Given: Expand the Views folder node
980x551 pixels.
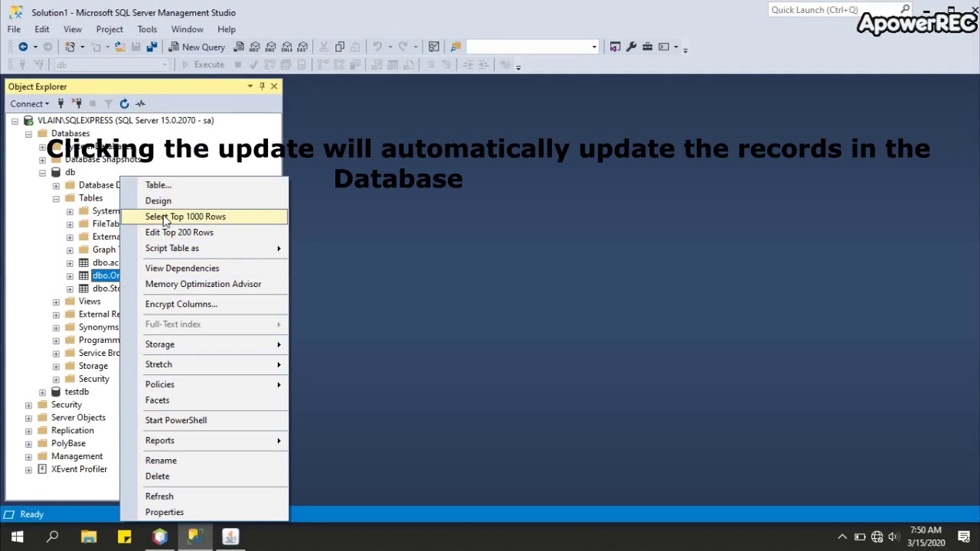Looking at the screenshot, I should (56, 302).
